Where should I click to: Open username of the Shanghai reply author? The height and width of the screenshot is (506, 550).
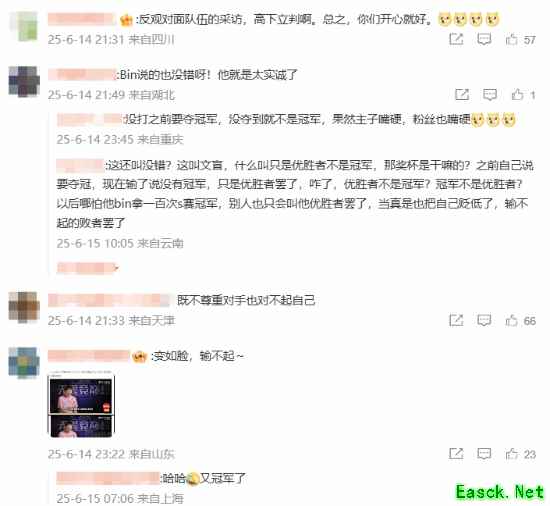coord(108,478)
